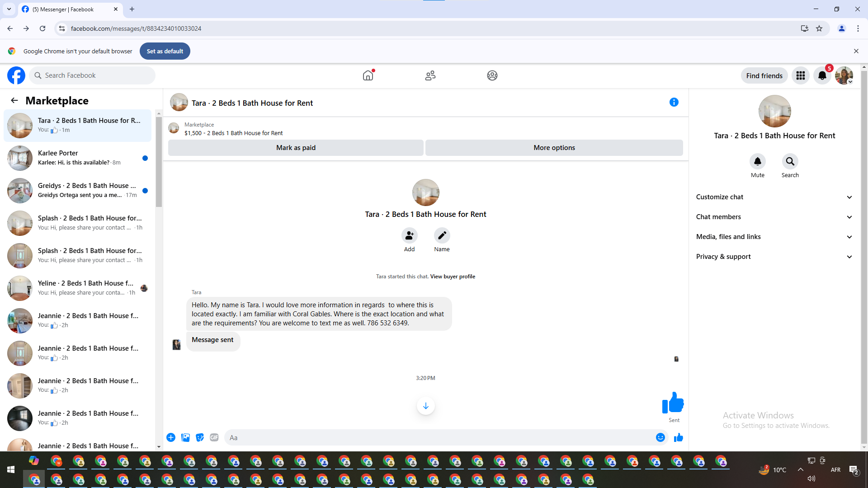This screenshot has width=868, height=488.
Task: Open weather widget showing 10°C
Action: click(773, 470)
